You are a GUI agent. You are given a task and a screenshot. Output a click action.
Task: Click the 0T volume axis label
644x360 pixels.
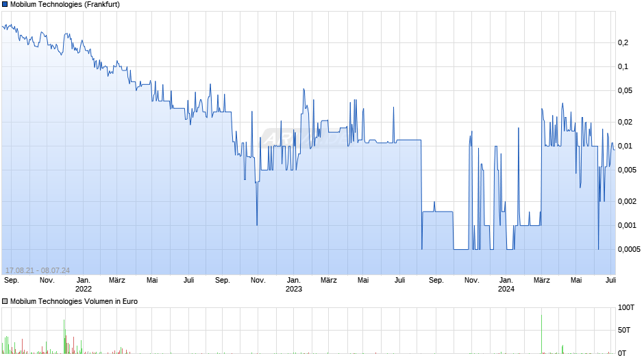(x=622, y=353)
